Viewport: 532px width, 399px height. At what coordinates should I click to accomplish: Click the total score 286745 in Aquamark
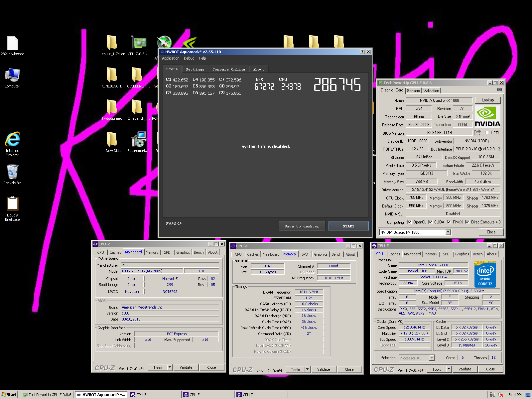click(337, 84)
